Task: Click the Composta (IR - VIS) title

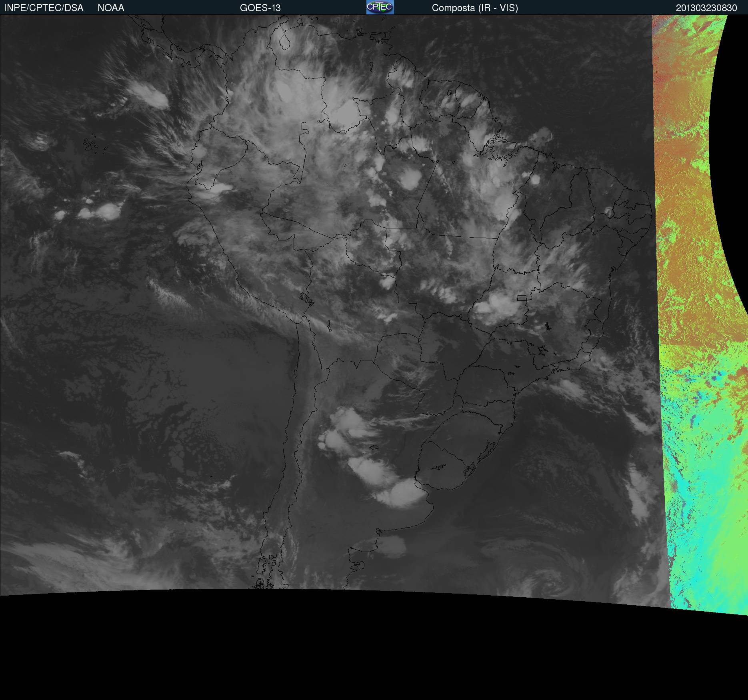Action: [475, 8]
